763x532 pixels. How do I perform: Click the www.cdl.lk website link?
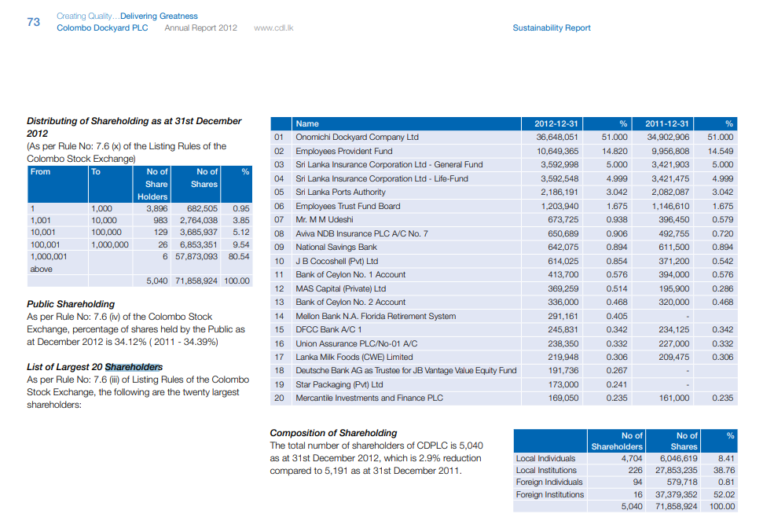(273, 28)
